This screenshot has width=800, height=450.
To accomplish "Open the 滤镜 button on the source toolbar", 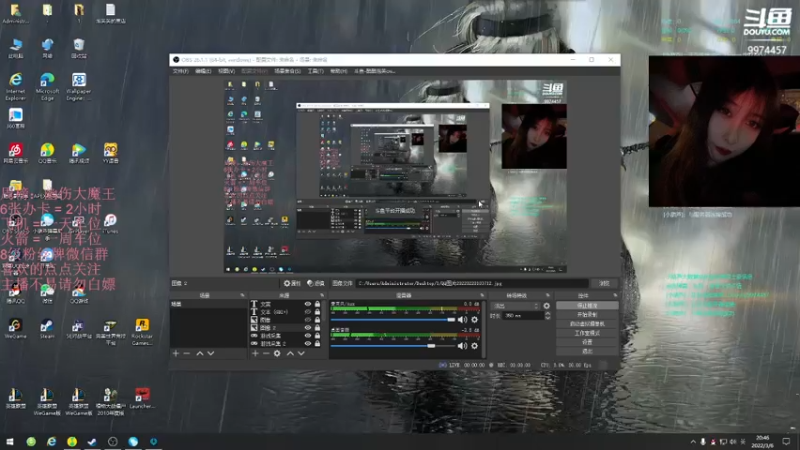I will tap(316, 283).
